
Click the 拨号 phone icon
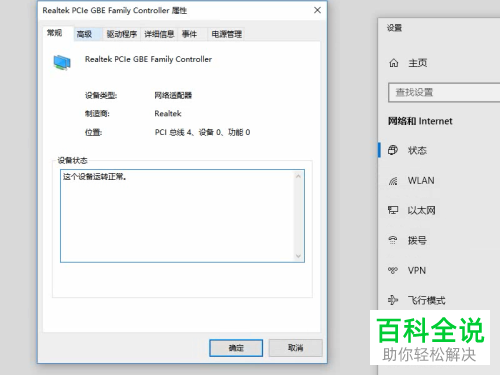(x=393, y=240)
